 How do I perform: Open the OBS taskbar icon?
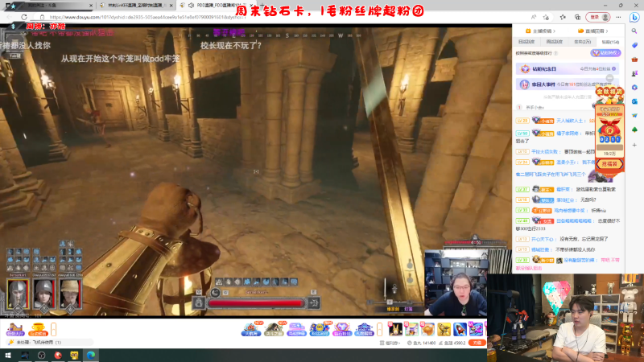41,356
